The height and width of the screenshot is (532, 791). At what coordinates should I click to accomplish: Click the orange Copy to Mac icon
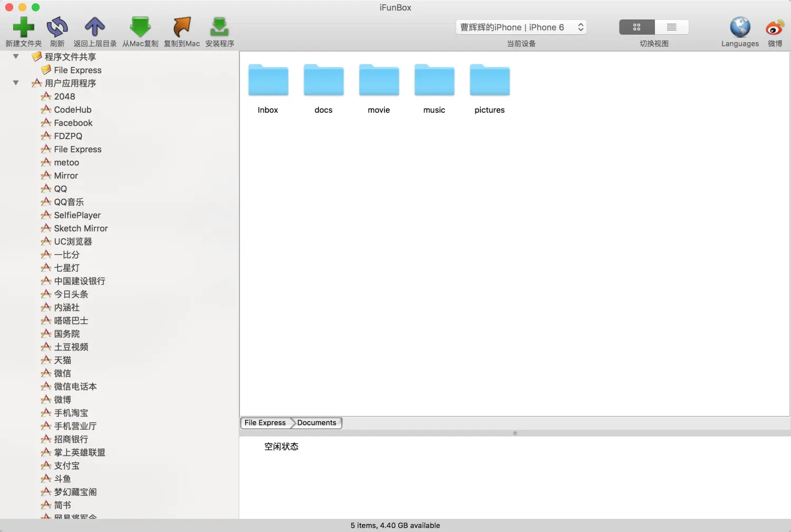[x=182, y=27]
